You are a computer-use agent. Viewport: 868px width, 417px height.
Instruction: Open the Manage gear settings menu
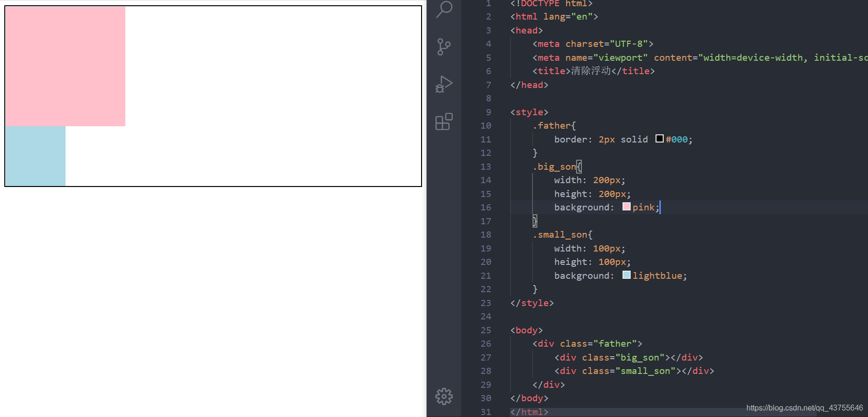pyautogui.click(x=444, y=396)
